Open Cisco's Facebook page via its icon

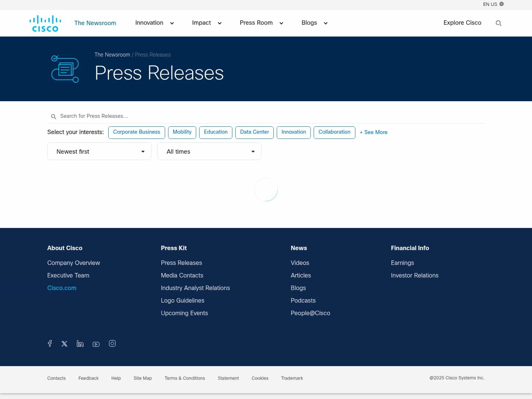click(x=50, y=344)
